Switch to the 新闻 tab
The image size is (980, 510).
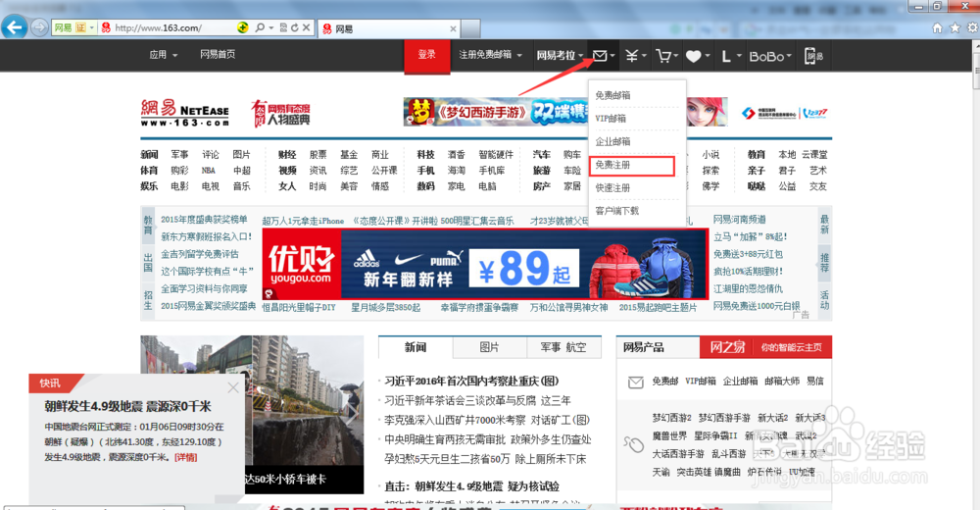pyautogui.click(x=415, y=347)
